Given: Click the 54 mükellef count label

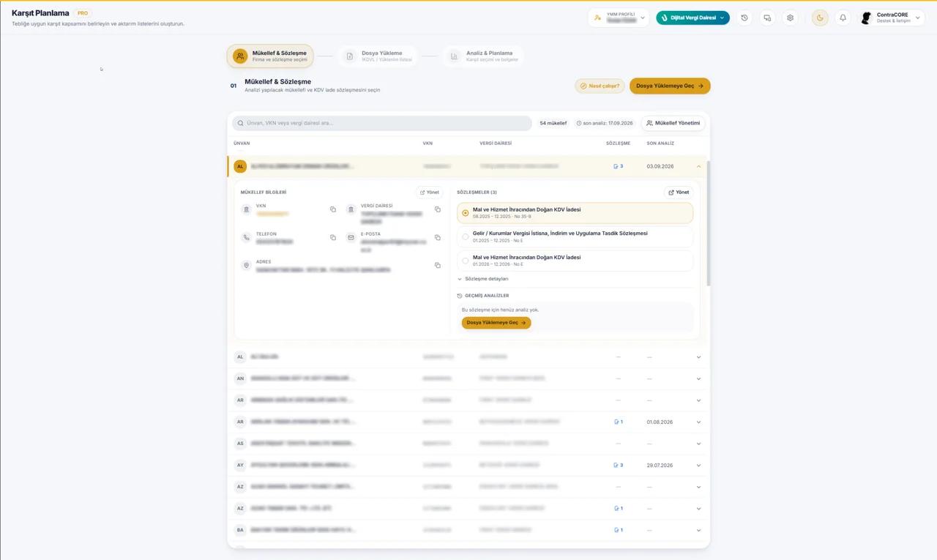Looking at the screenshot, I should pyautogui.click(x=553, y=123).
